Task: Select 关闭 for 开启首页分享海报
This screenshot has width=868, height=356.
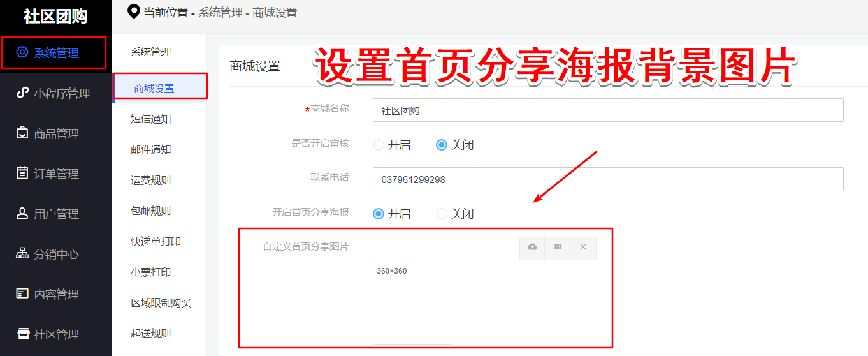Action: [442, 214]
